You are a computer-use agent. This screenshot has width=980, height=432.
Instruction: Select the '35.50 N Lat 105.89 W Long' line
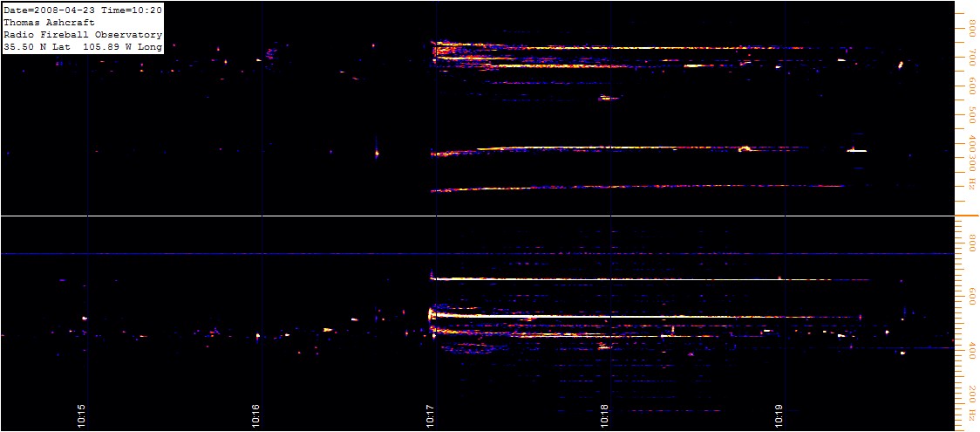83,47
